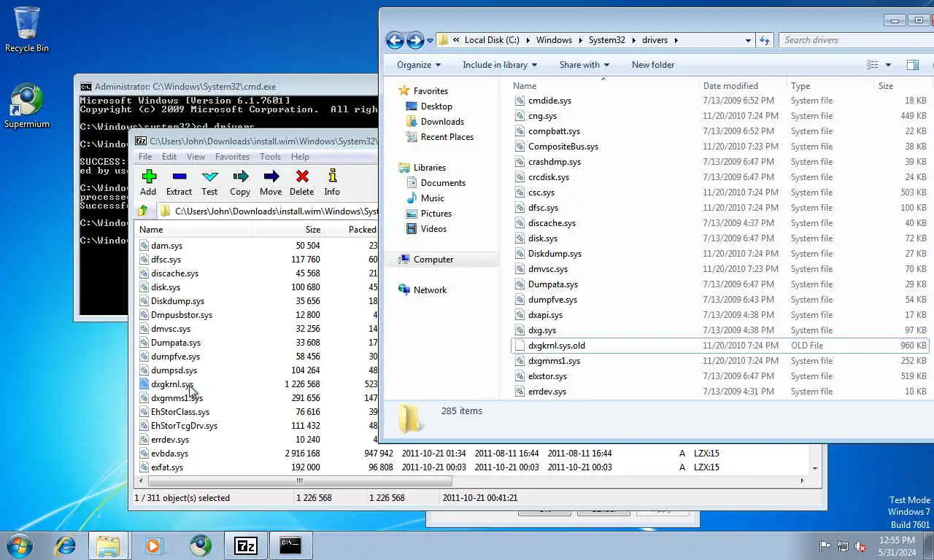The height and width of the screenshot is (560, 934).
Task: Click the Action Center flag tray icon
Action: 825,546
